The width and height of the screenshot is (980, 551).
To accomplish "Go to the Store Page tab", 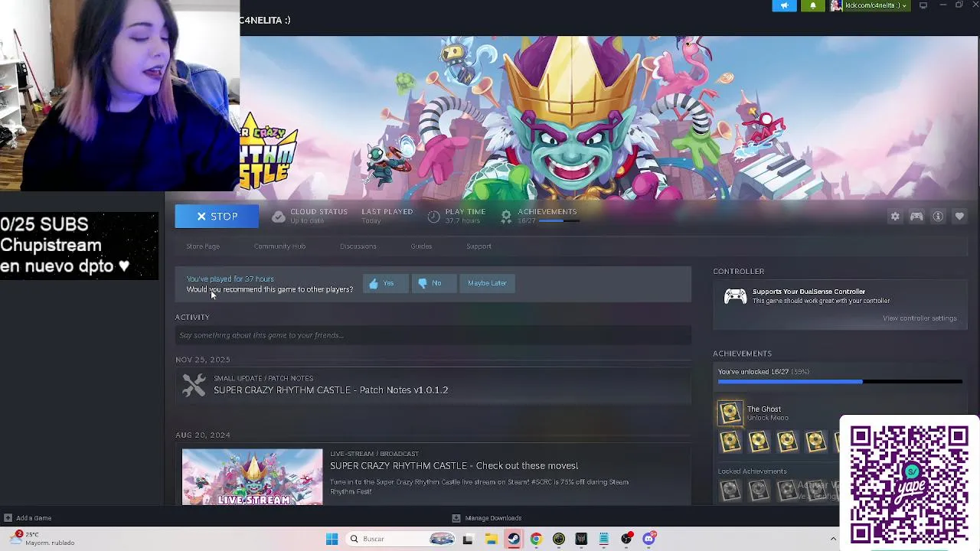I will [x=203, y=246].
